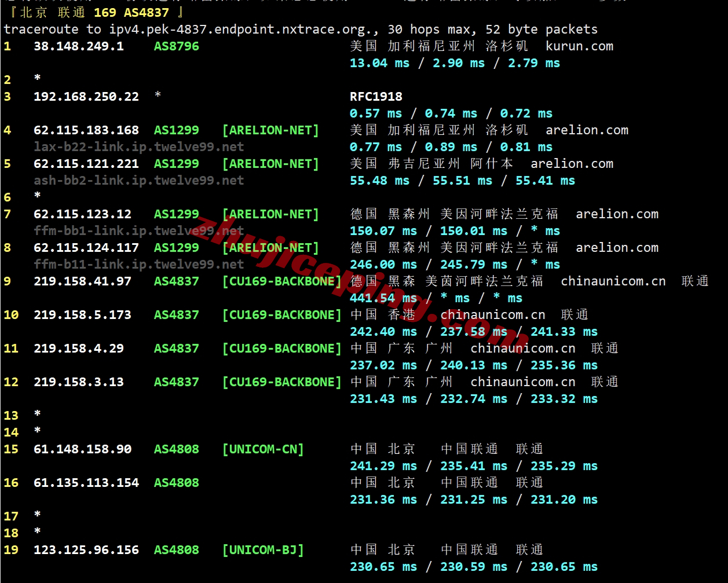728x583 pixels.
Task: Click the [UNICOM-CN] tag on hop 15
Action: pos(264,449)
